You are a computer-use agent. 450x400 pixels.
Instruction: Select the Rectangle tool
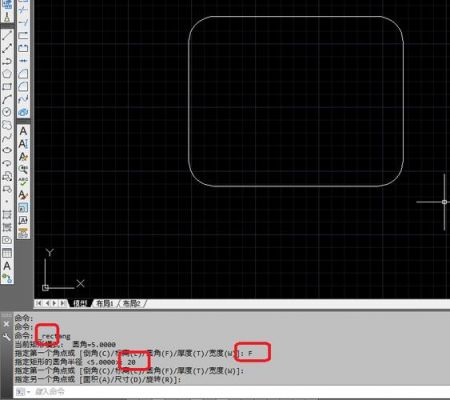click(x=7, y=87)
